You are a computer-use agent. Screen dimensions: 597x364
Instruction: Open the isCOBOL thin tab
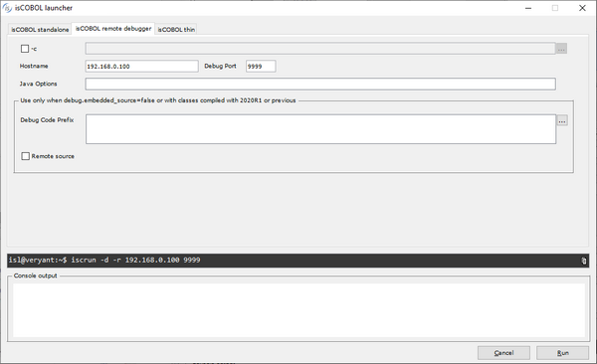coord(176,29)
